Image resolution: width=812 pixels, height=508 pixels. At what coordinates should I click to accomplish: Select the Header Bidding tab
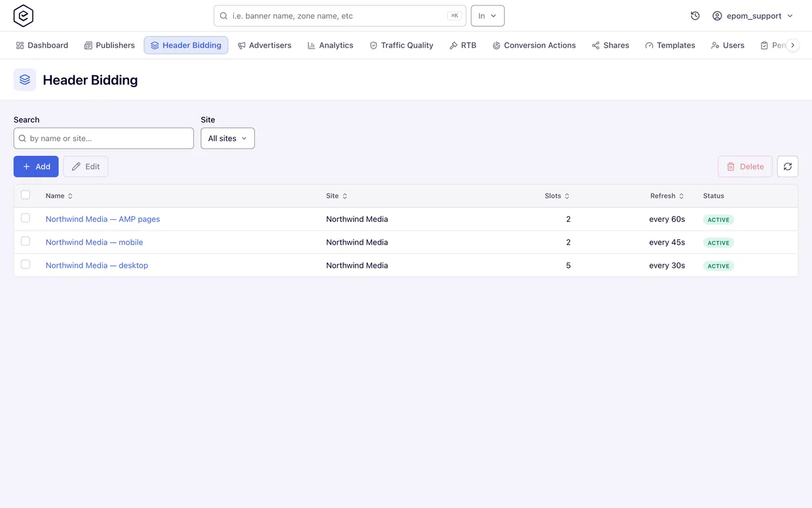[x=186, y=45]
